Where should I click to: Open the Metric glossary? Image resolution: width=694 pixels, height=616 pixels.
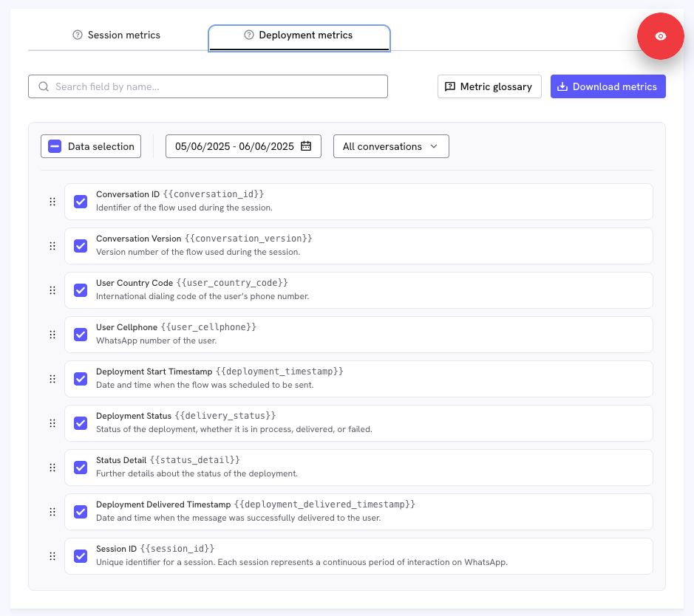point(489,86)
